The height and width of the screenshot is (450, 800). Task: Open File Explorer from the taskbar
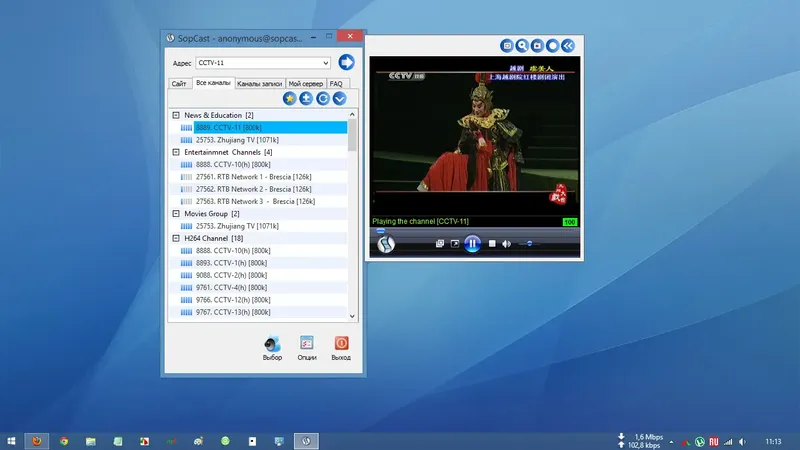[x=91, y=441]
